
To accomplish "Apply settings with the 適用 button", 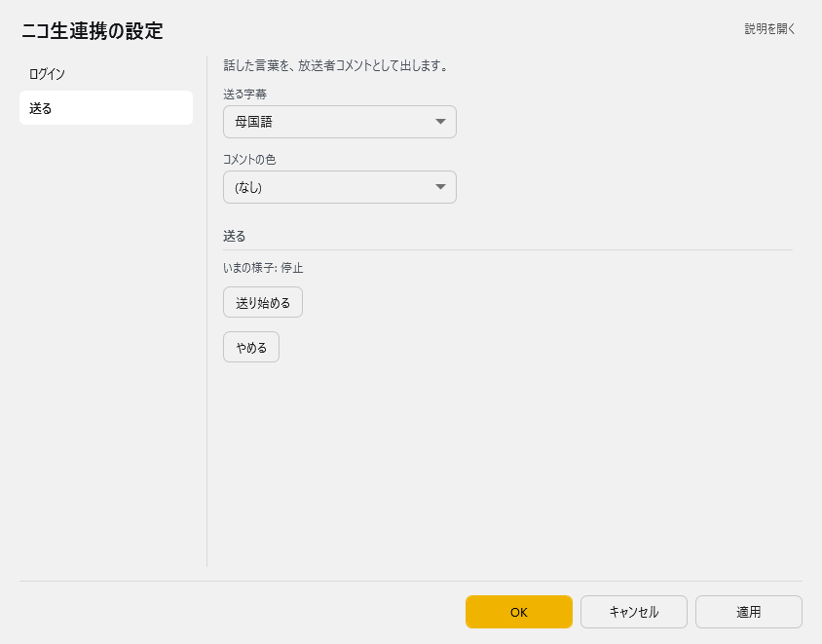I will (749, 612).
